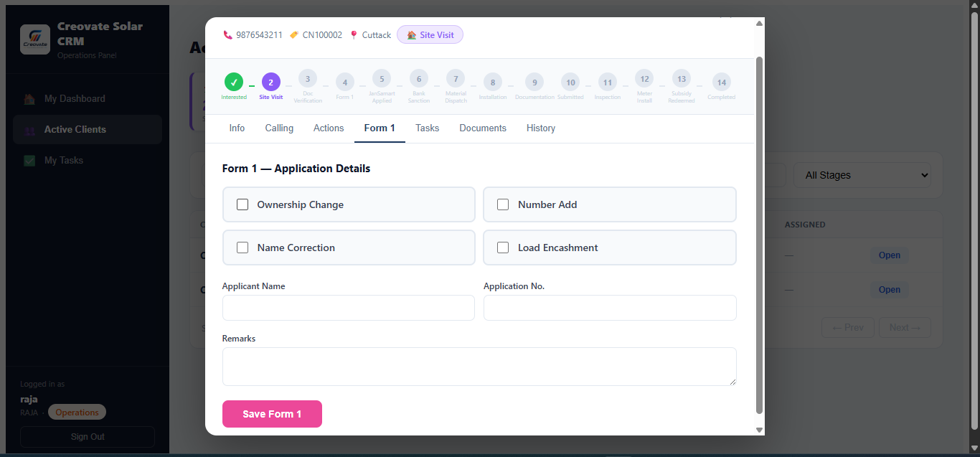Click the ticket icon beside CN100002

point(294,34)
